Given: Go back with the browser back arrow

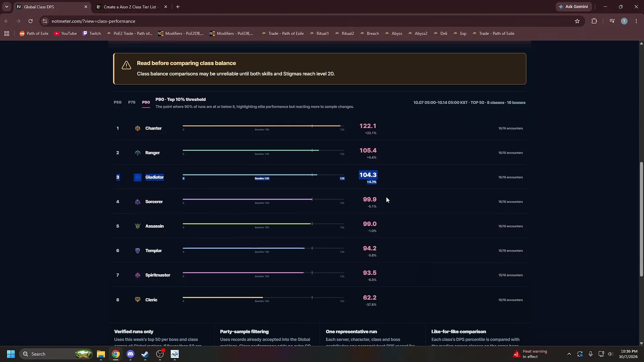Looking at the screenshot, I should click(6, 21).
